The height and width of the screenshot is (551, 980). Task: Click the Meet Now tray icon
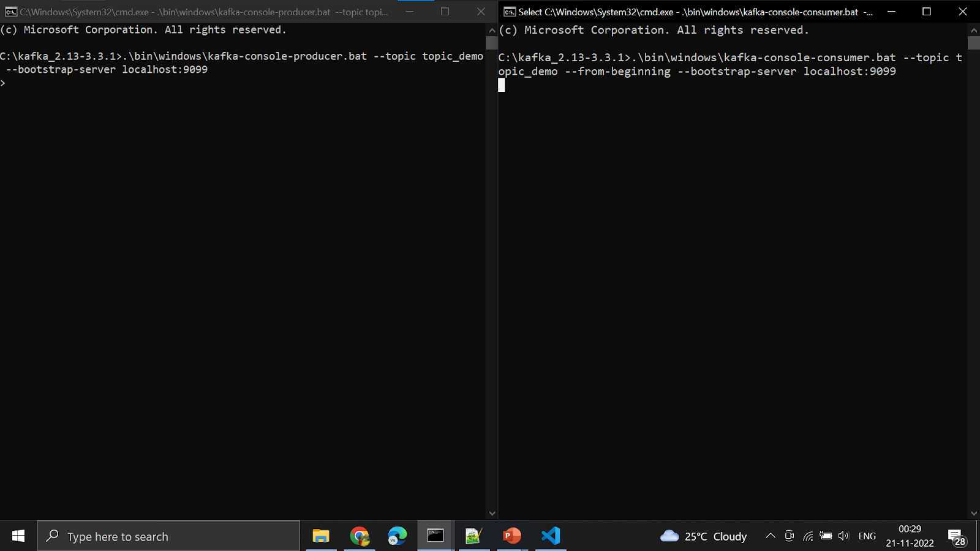tap(790, 536)
